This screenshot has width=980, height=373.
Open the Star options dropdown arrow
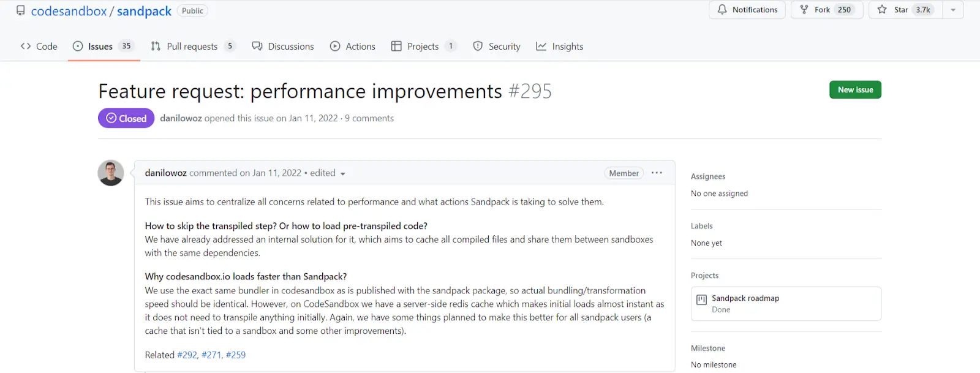pyautogui.click(x=953, y=9)
